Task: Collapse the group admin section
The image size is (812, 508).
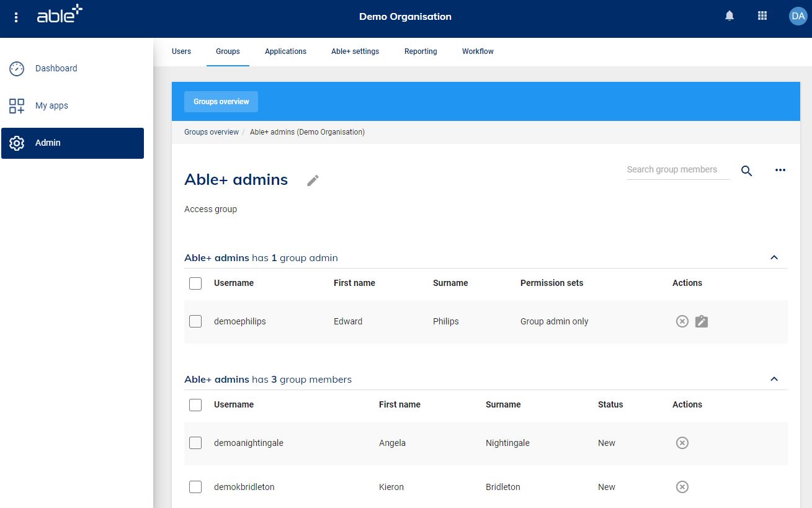Action: [774, 257]
